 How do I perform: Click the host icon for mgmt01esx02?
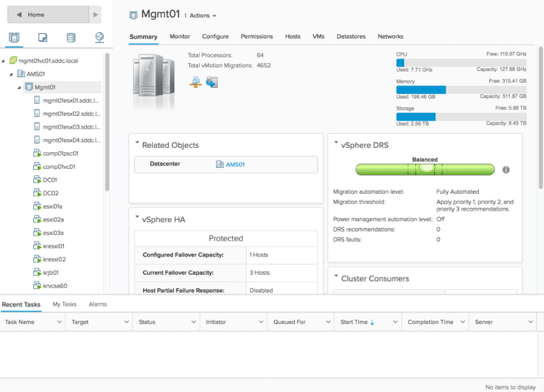coord(37,113)
